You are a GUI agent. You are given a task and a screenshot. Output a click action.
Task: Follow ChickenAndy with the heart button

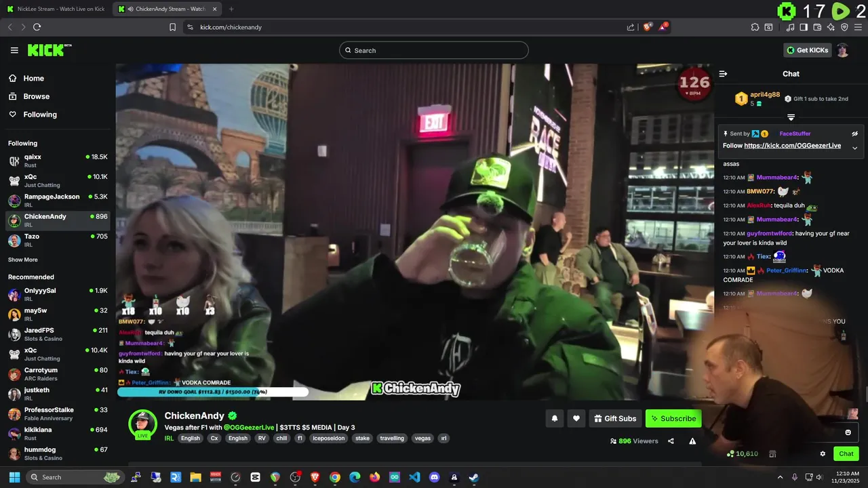click(576, 418)
